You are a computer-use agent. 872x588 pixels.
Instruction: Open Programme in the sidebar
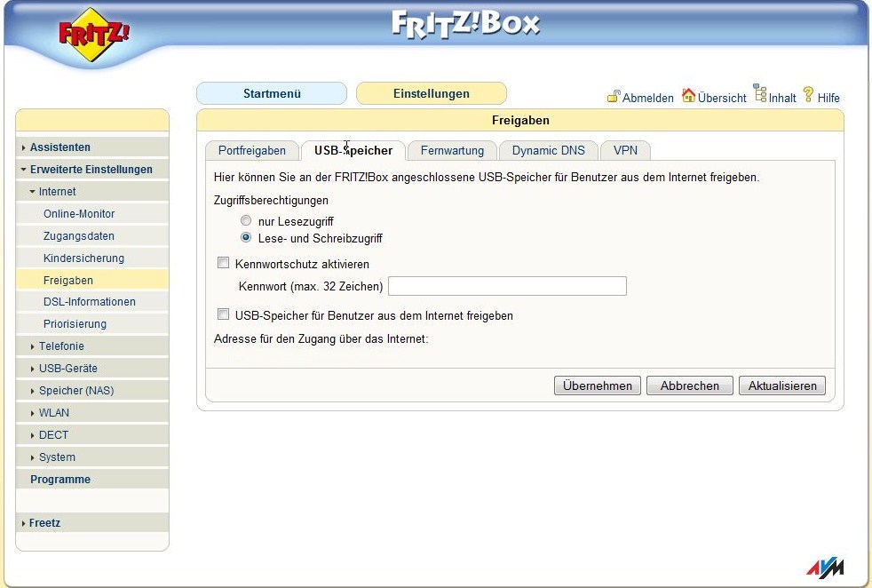click(92, 480)
